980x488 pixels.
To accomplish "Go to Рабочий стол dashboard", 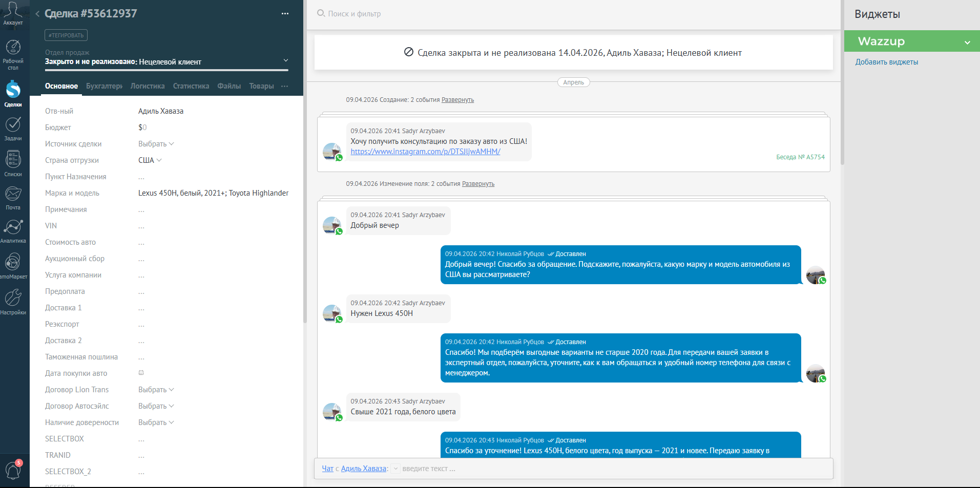I will coord(13,55).
